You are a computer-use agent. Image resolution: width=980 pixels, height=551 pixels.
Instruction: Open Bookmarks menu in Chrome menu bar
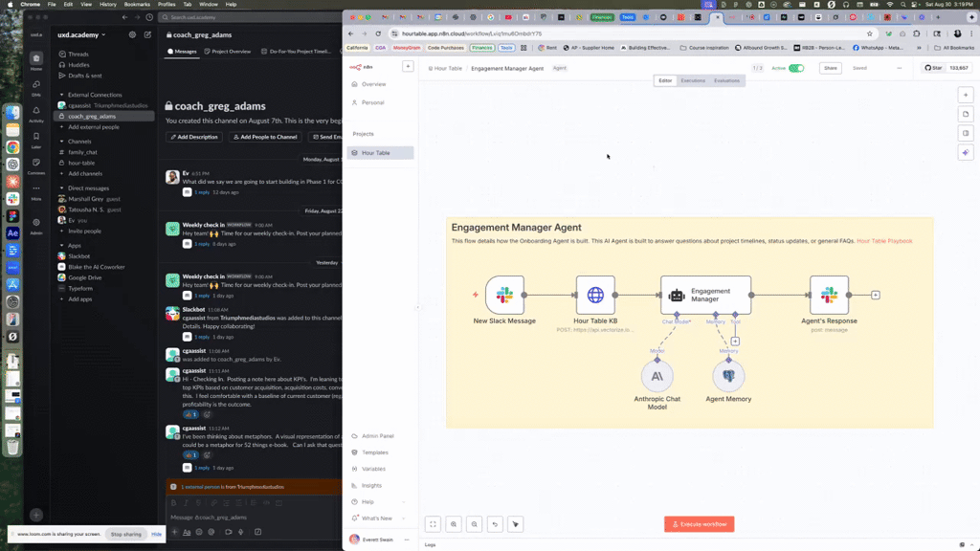coord(137,5)
